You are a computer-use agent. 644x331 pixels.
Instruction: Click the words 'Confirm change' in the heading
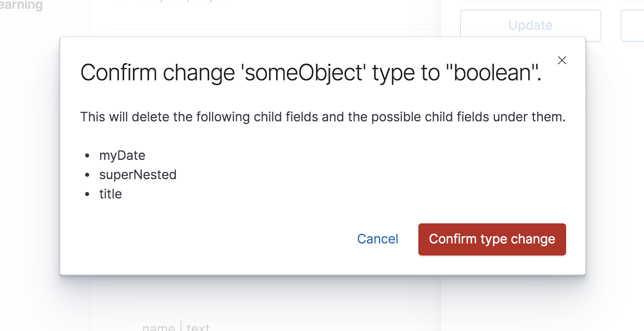(x=158, y=73)
